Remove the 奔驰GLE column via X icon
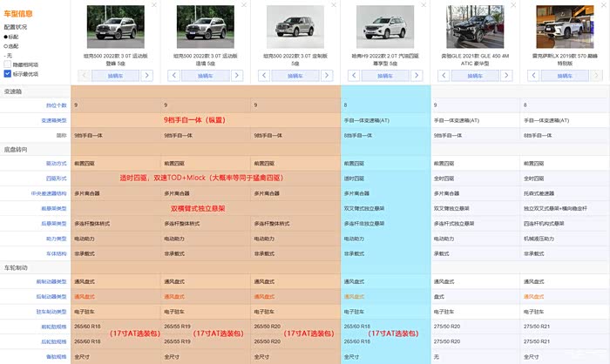 click(x=513, y=5)
